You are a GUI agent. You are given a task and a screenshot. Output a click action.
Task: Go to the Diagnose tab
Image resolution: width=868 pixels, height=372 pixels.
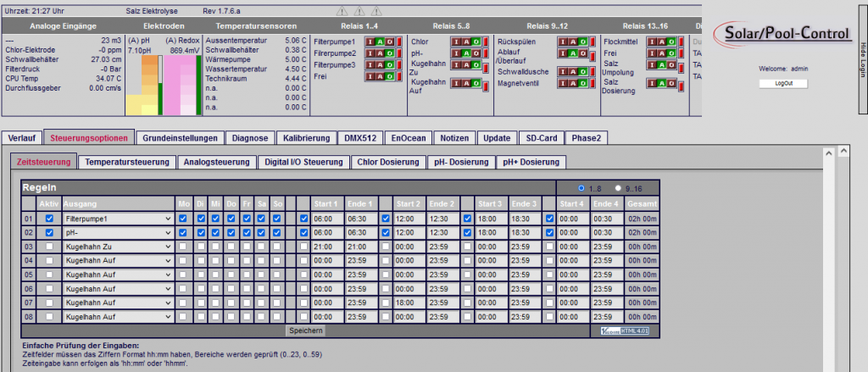pos(250,138)
